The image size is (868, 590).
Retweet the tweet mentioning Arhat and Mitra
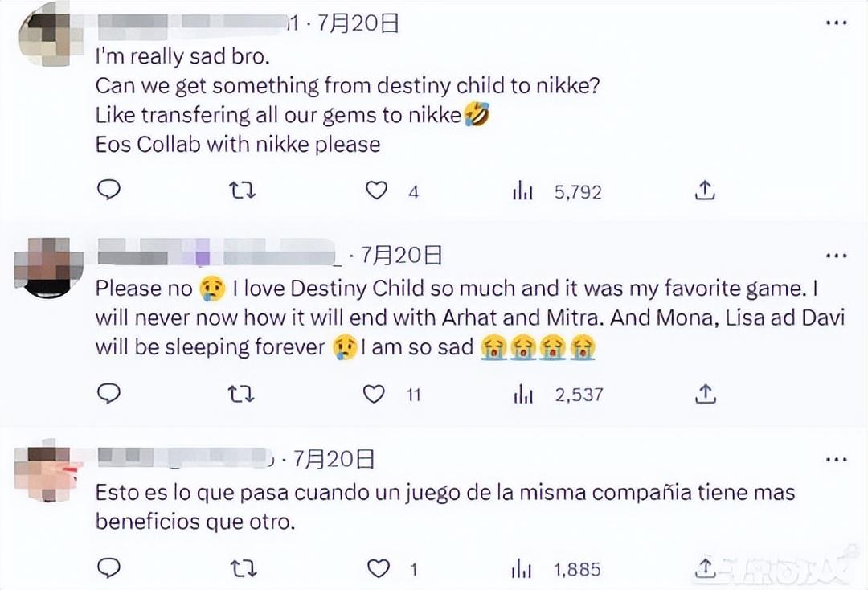point(241,394)
